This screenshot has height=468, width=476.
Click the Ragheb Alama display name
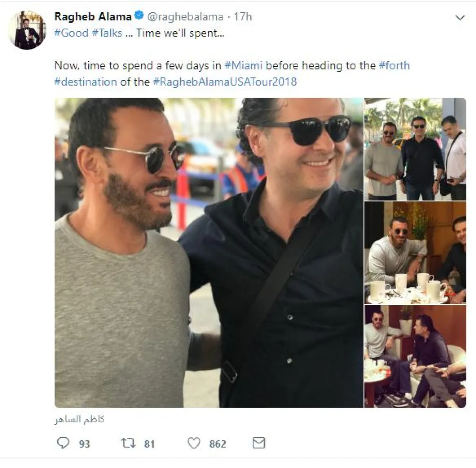point(93,17)
